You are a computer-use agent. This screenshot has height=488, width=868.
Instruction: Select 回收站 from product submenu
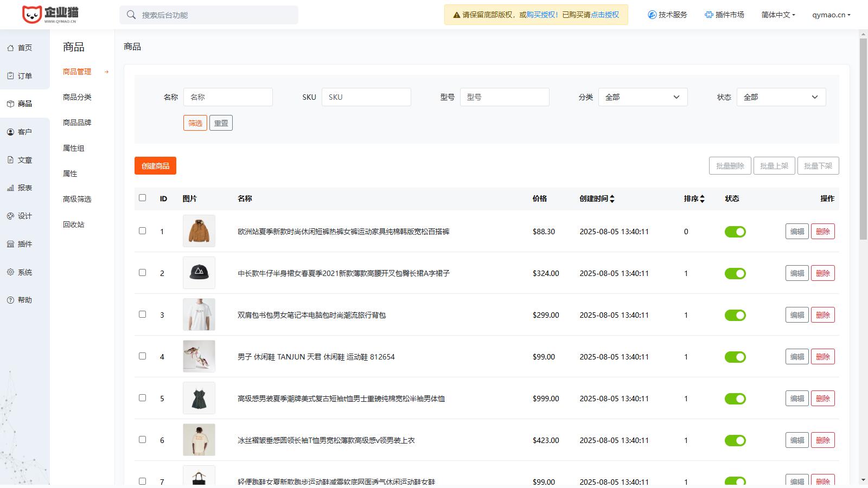pyautogui.click(x=74, y=224)
